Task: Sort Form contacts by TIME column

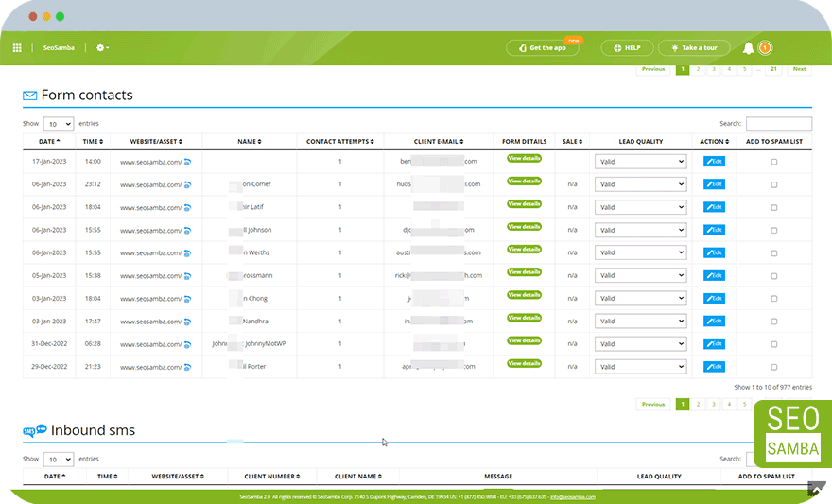Action: pyautogui.click(x=93, y=142)
